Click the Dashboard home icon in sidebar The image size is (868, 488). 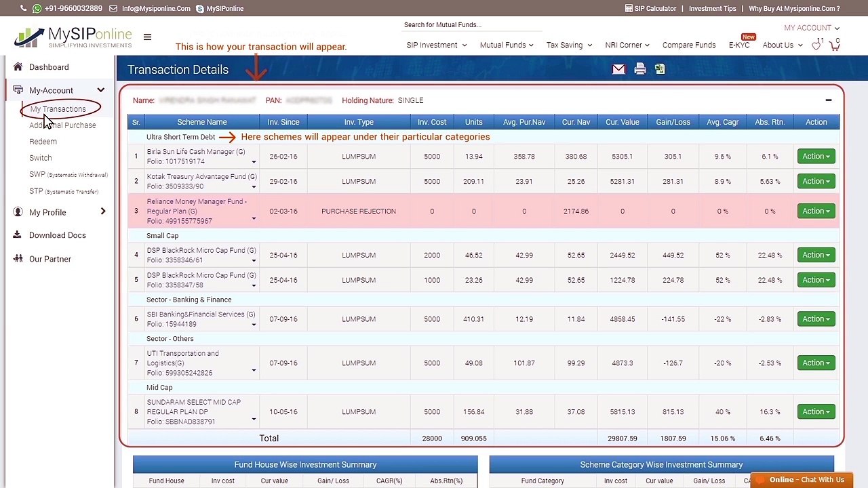tap(18, 66)
